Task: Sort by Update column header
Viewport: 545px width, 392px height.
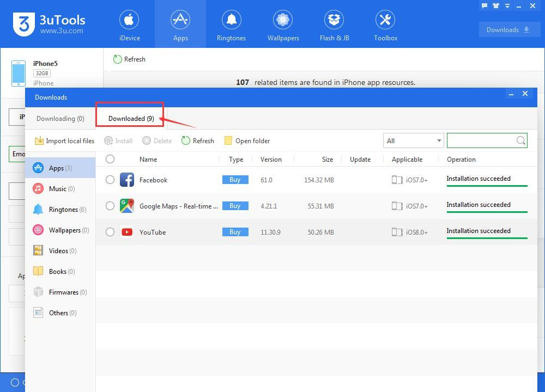Action: point(360,160)
